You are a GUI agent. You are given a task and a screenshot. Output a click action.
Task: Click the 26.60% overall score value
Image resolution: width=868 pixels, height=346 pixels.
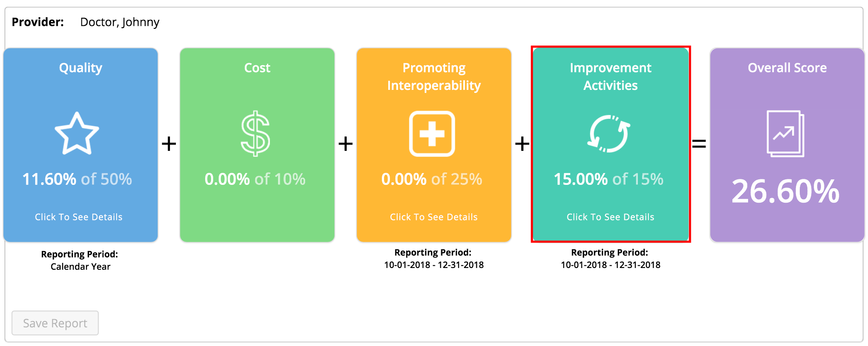point(785,192)
